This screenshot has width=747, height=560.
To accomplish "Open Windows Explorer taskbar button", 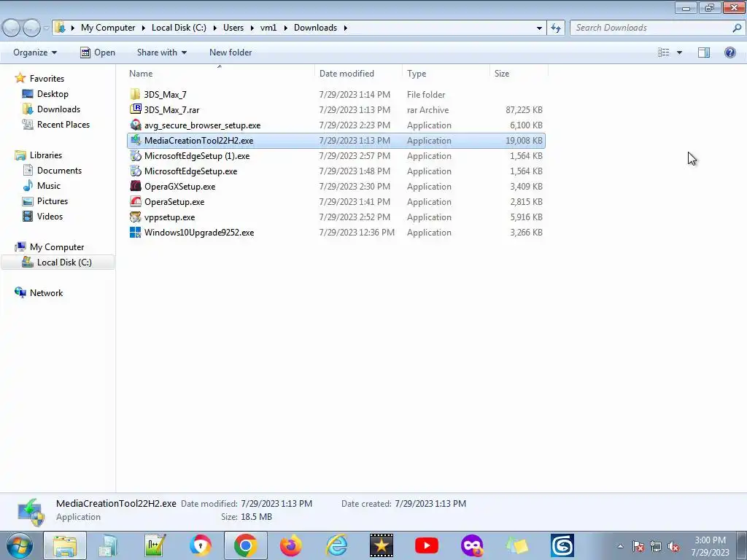I will click(65, 545).
